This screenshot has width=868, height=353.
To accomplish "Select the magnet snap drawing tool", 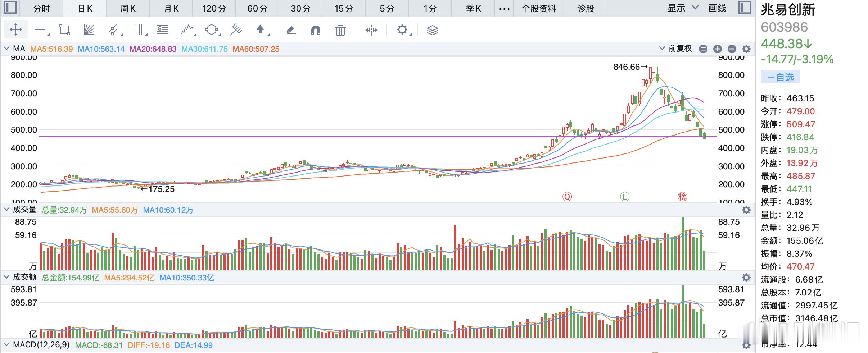I will point(316,30).
